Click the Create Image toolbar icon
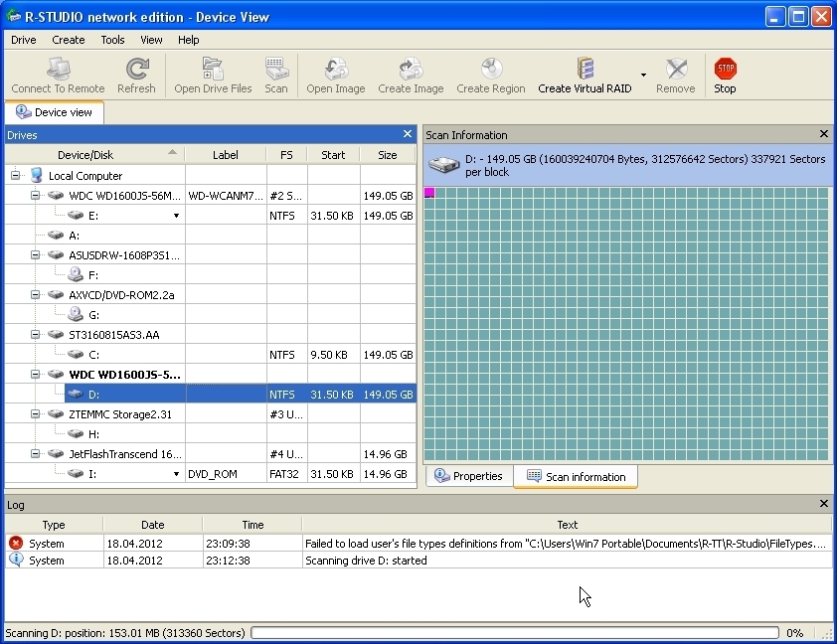Viewport: 837px width, 644px height. (x=411, y=69)
